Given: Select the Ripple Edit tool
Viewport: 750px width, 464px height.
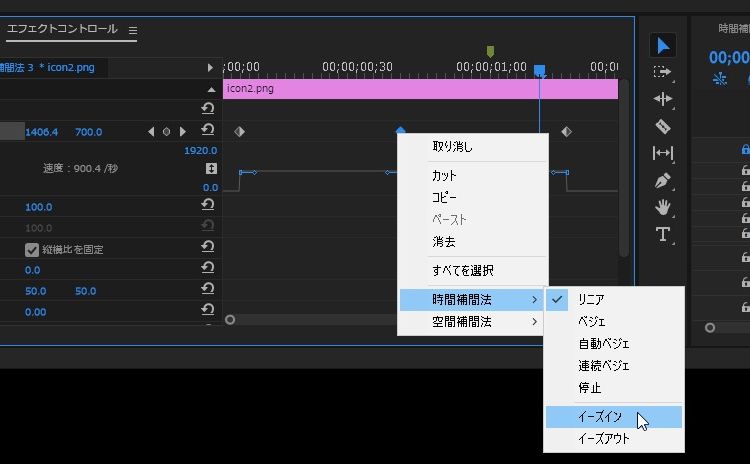Looking at the screenshot, I should tap(663, 99).
